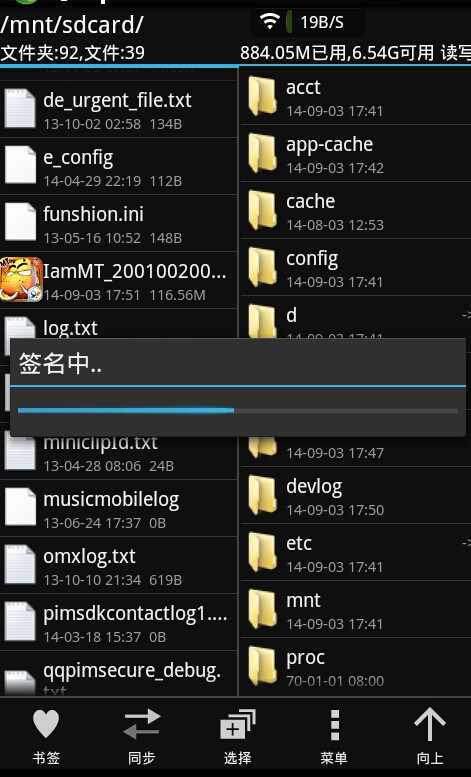This screenshot has height=777, width=471.
Task: Open the acct folder
Action: click(x=355, y=98)
